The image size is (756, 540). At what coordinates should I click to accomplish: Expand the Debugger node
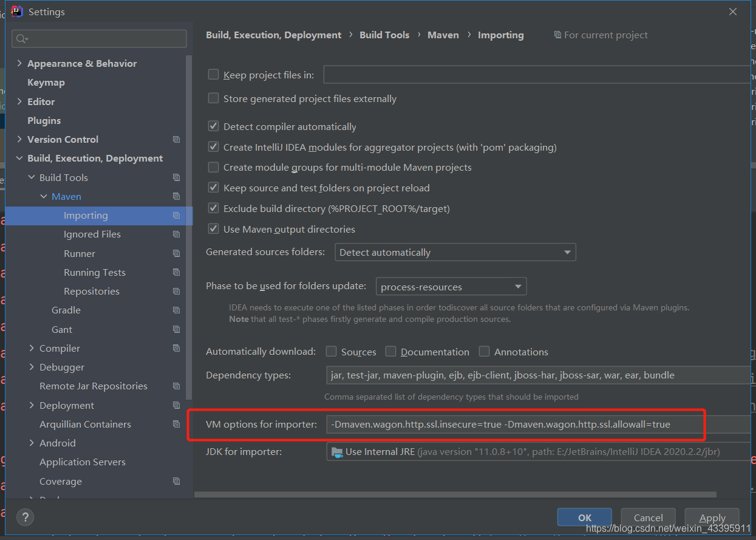[32, 367]
